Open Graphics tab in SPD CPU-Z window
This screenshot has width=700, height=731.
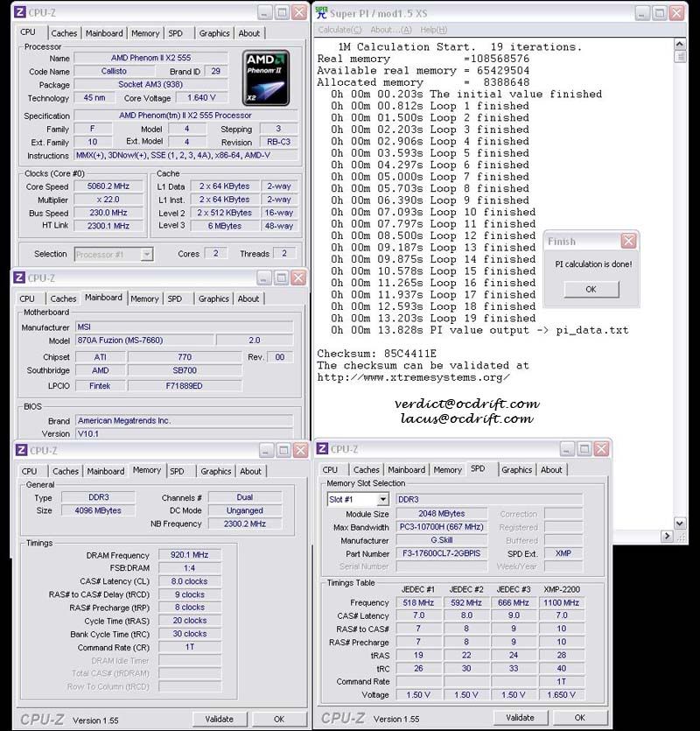click(x=517, y=469)
